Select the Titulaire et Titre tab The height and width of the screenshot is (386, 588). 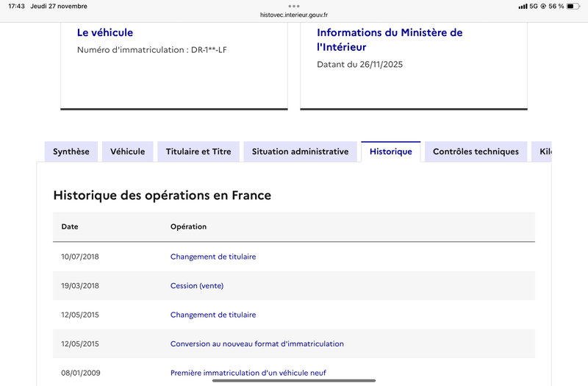point(198,151)
